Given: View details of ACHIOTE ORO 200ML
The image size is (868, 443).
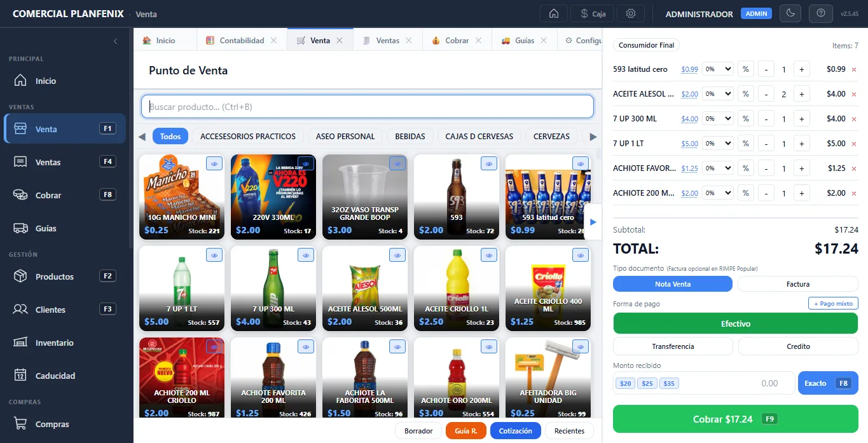Looking at the screenshot, I should (489, 347).
